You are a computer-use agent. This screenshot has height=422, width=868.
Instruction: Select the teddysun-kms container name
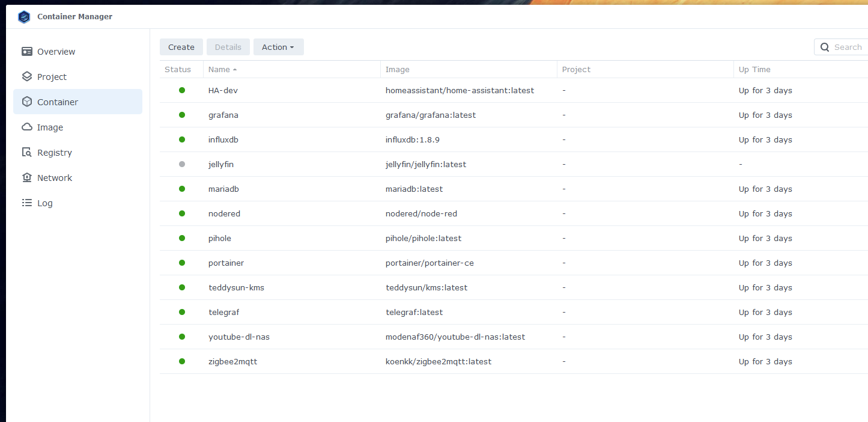point(236,287)
